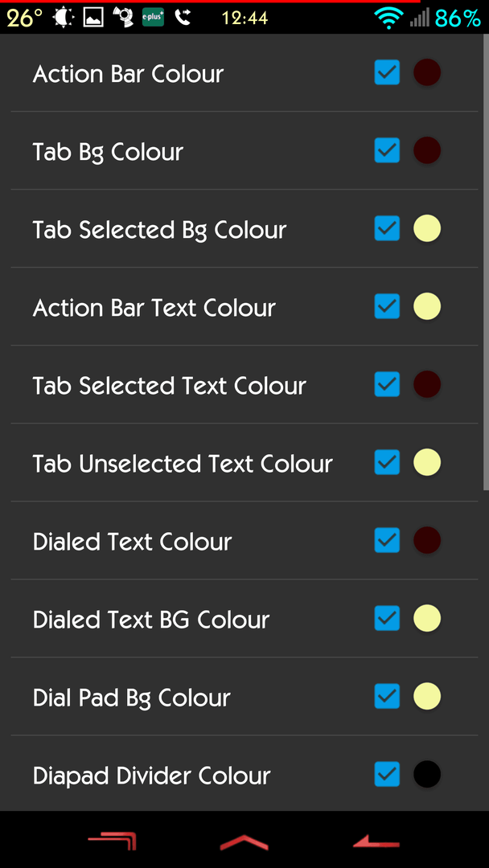Open the Dialed Text BG Colour setting
Viewport: 489px width, 868px height.
(x=244, y=618)
